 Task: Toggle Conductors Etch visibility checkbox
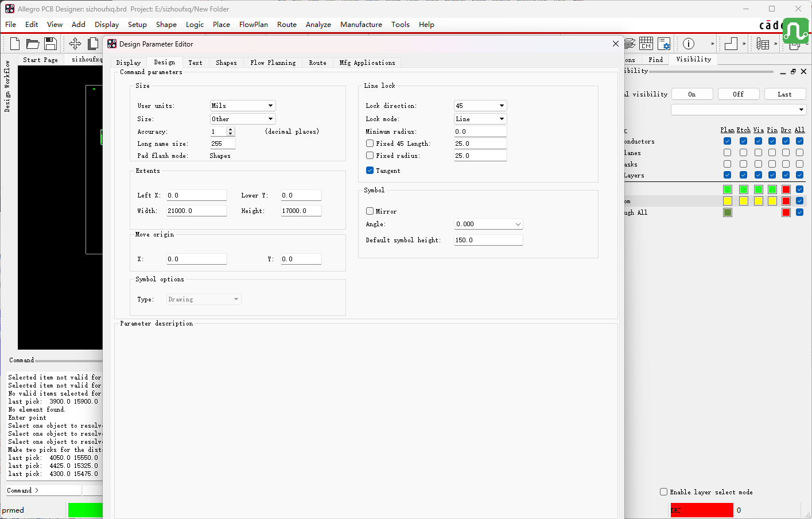point(743,141)
